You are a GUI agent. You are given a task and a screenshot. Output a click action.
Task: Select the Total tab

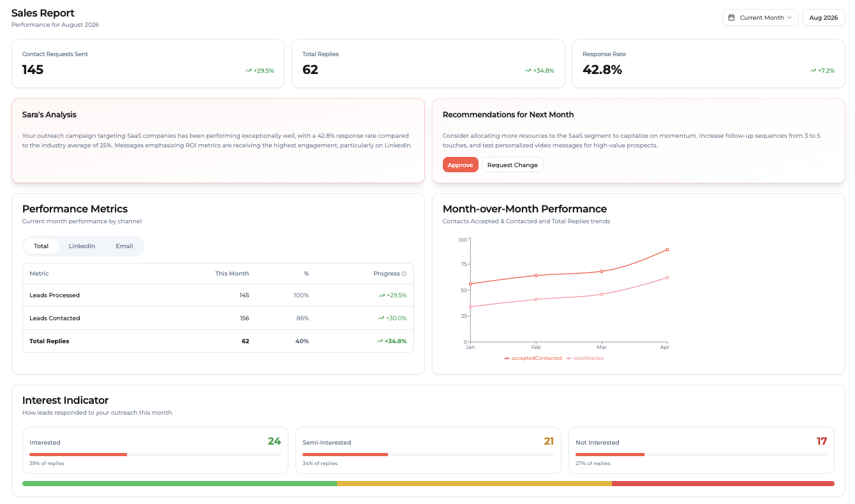click(x=41, y=246)
